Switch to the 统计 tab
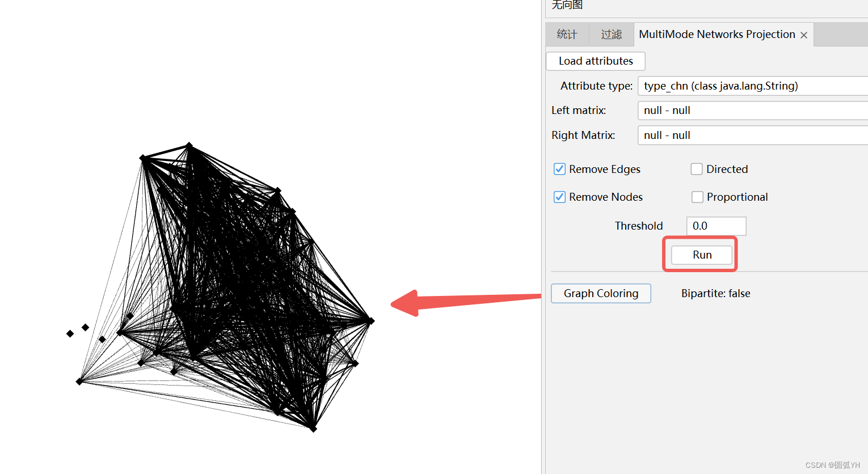Screen dimensions: 868x474 pyautogui.click(x=566, y=34)
